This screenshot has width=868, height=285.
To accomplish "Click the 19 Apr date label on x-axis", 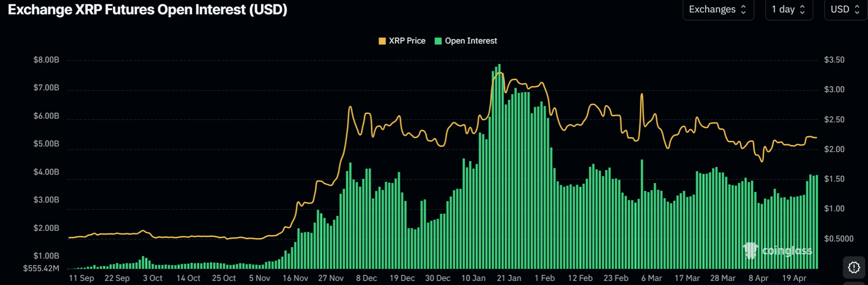I will point(794,278).
